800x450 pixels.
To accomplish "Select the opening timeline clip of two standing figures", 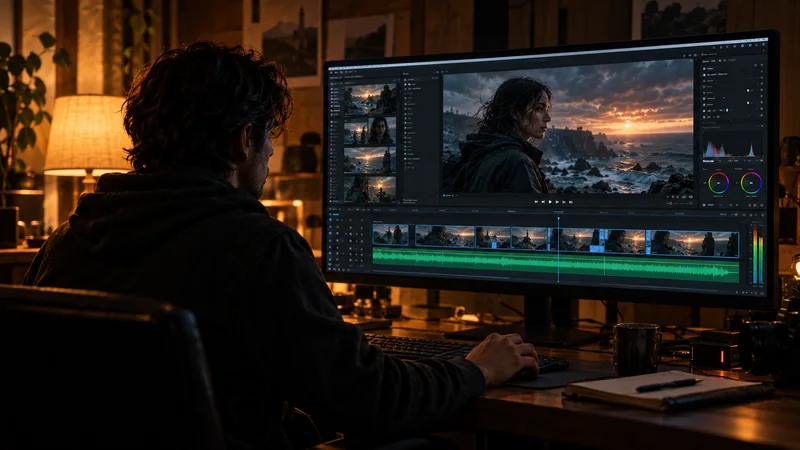I will tap(391, 235).
